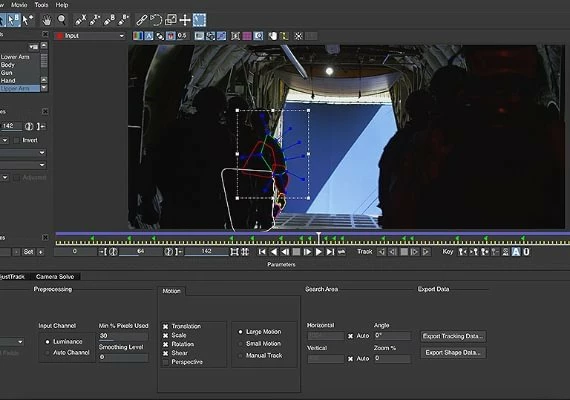This screenshot has width=570, height=400.
Task: Choose the Add Bezier to layer tool
Action: 124,20
